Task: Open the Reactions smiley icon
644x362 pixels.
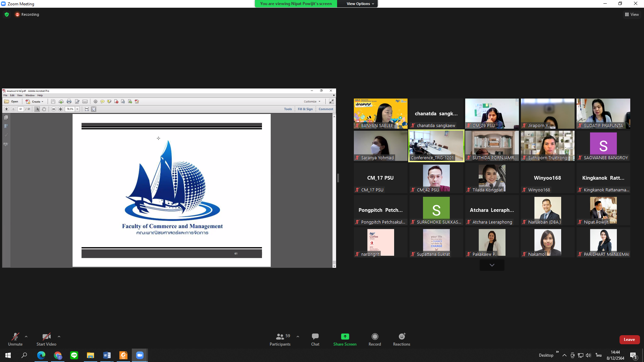Action: pyautogui.click(x=401, y=336)
